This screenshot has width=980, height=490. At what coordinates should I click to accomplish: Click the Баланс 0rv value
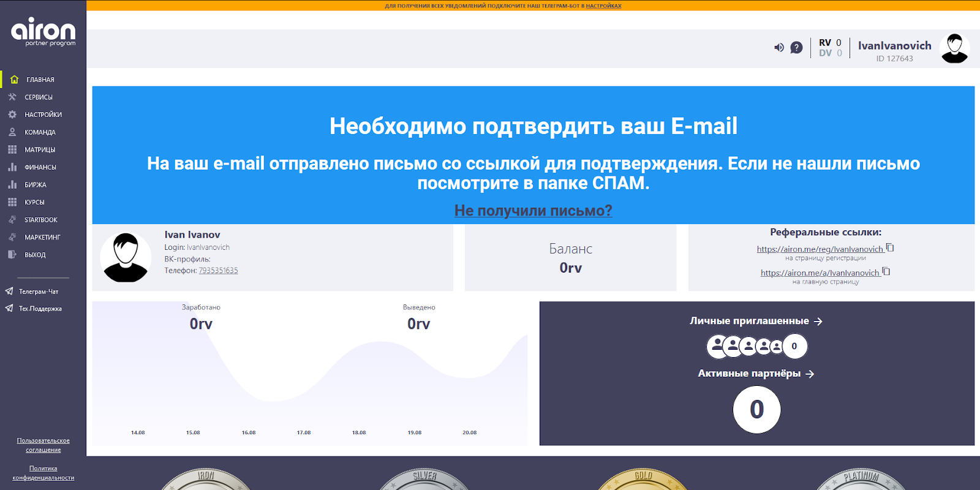pyautogui.click(x=571, y=268)
